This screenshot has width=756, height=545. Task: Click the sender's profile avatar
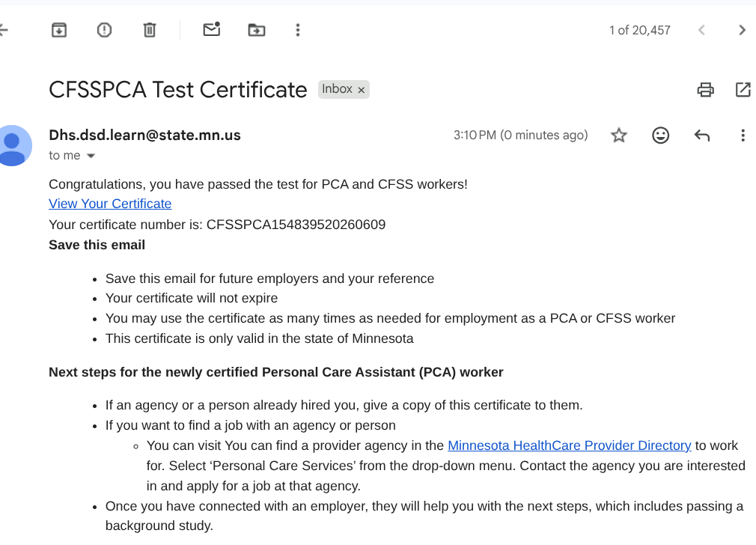click(x=13, y=146)
